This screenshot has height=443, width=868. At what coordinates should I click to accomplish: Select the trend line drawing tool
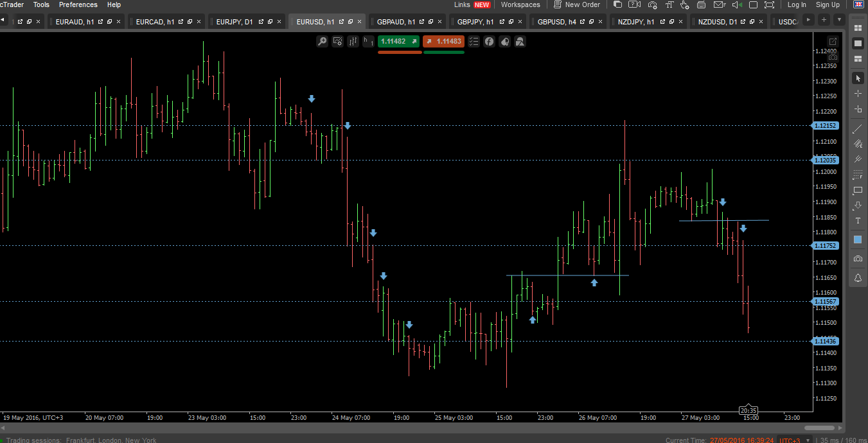[858, 128]
